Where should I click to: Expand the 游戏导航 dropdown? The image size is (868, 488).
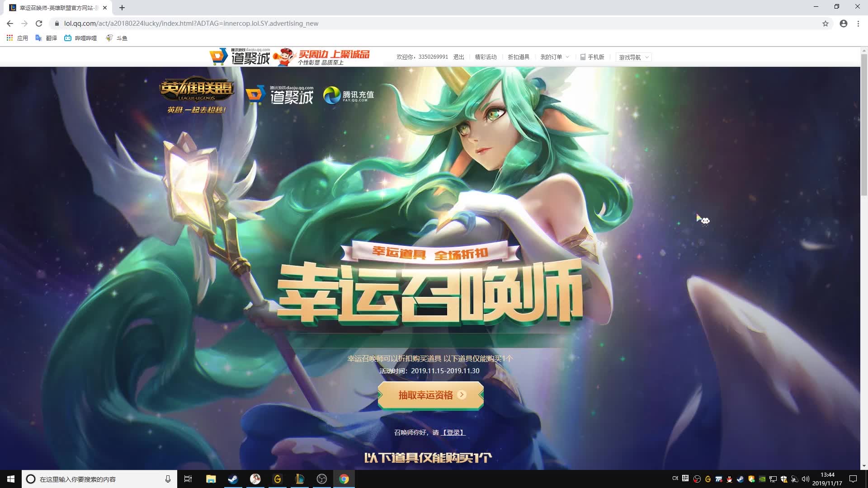pyautogui.click(x=633, y=57)
